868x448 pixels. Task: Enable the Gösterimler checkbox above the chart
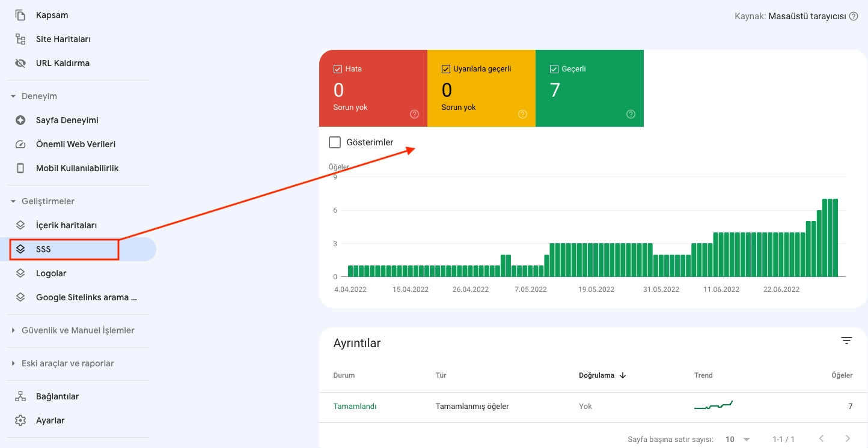pos(335,142)
